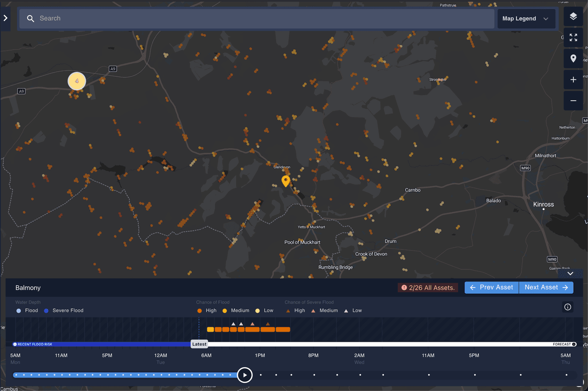Image resolution: width=588 pixels, height=391 pixels.
Task: Click the search magnifier icon
Action: pyautogui.click(x=31, y=18)
